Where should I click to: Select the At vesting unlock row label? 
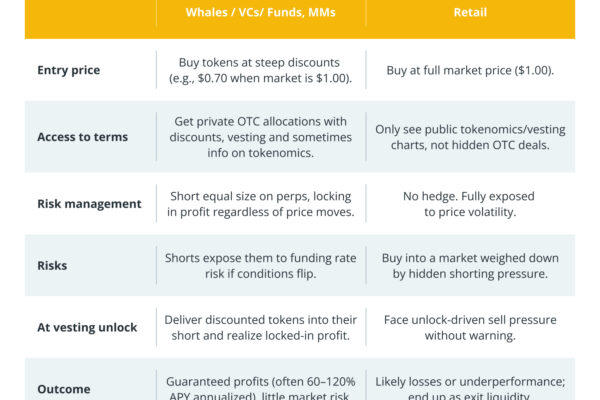(87, 328)
